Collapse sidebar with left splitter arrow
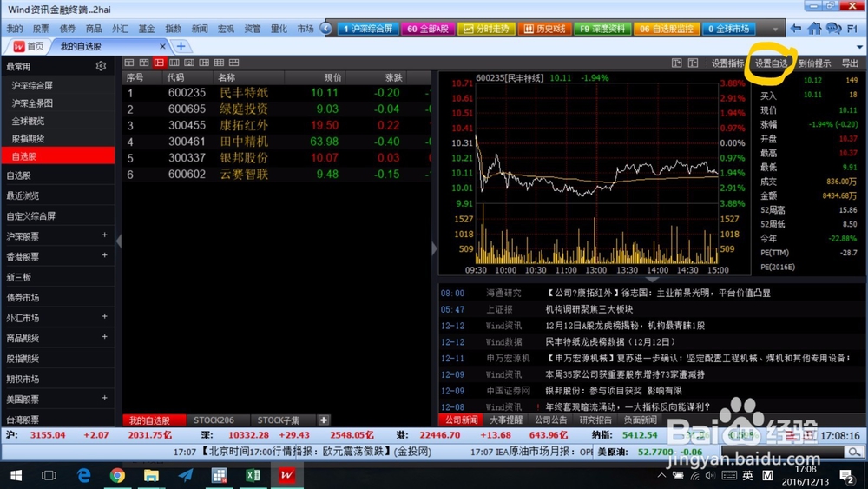Image resolution: width=868 pixels, height=489 pixels. pos(118,241)
